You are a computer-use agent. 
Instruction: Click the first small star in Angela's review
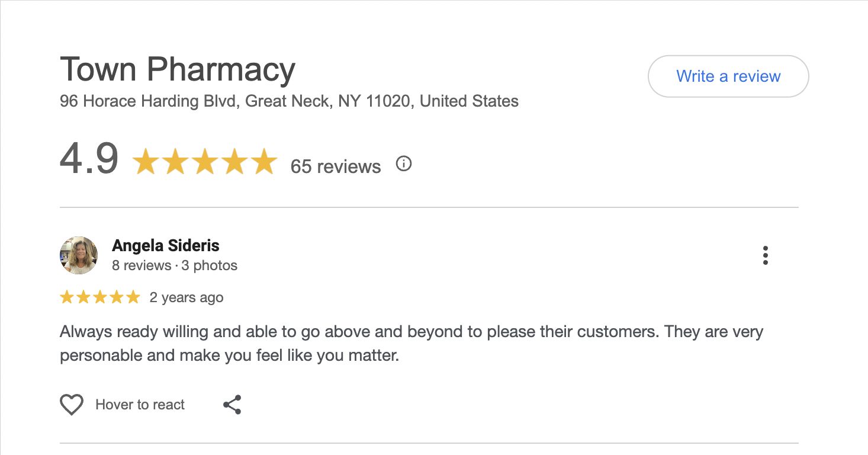[x=67, y=297]
